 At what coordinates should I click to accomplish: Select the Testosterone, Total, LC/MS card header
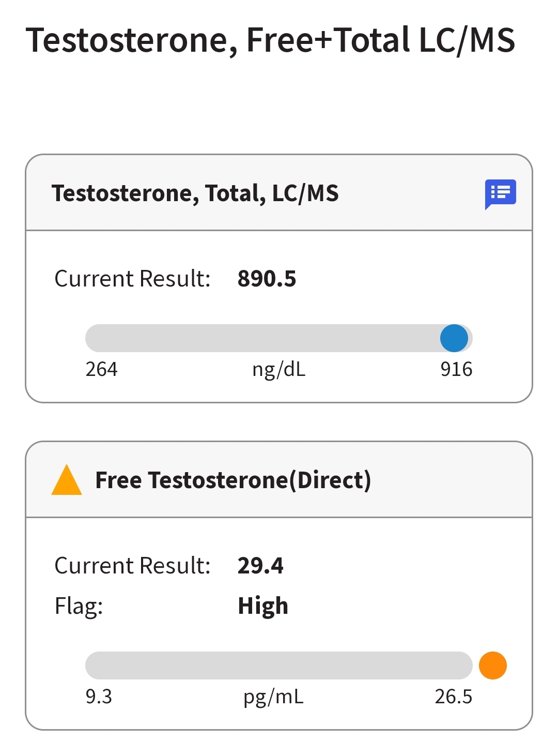pyautogui.click(x=279, y=193)
